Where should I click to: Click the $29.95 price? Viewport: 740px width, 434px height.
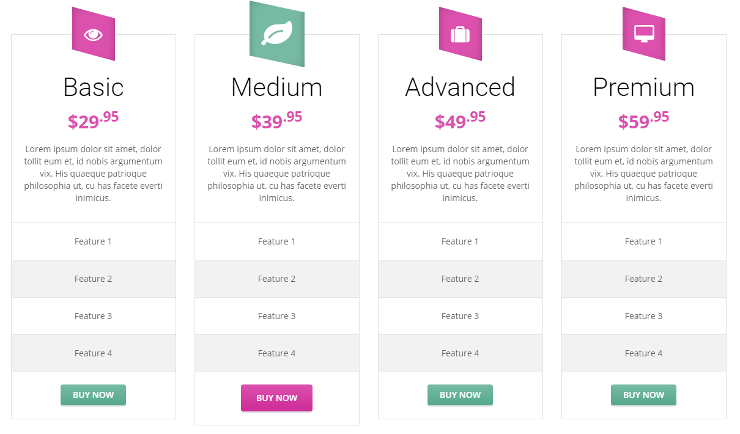pyautogui.click(x=93, y=120)
